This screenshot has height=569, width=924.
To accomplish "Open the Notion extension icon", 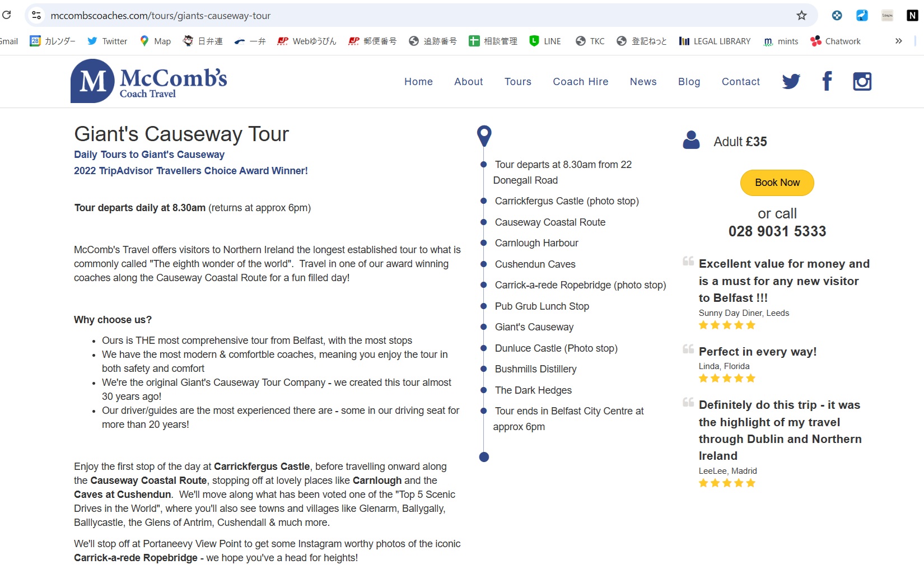I will 912,16.
